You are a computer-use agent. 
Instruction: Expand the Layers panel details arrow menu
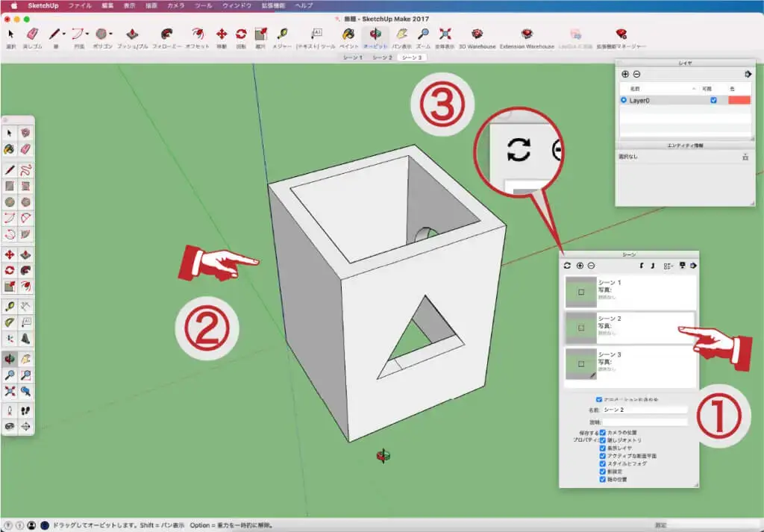748,74
